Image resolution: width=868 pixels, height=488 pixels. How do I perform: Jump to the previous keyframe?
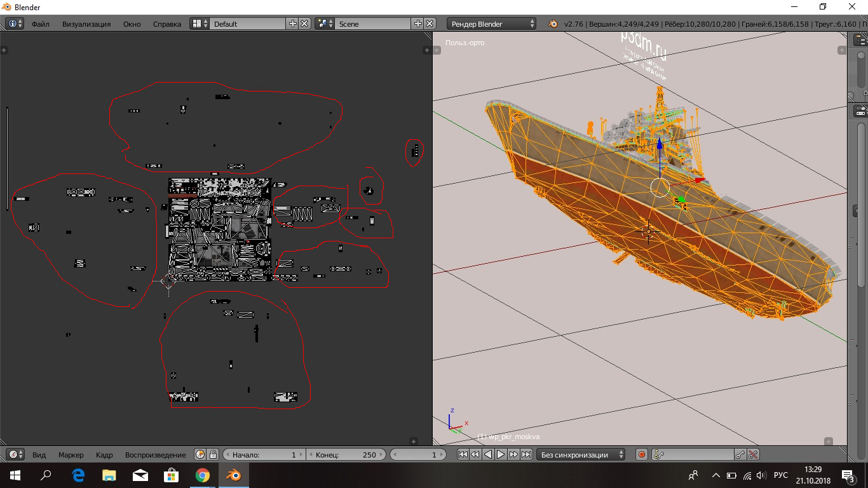pyautogui.click(x=475, y=454)
